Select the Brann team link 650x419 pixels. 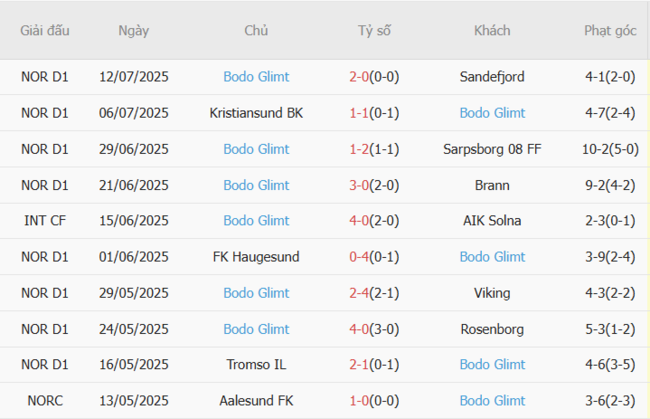pos(492,185)
